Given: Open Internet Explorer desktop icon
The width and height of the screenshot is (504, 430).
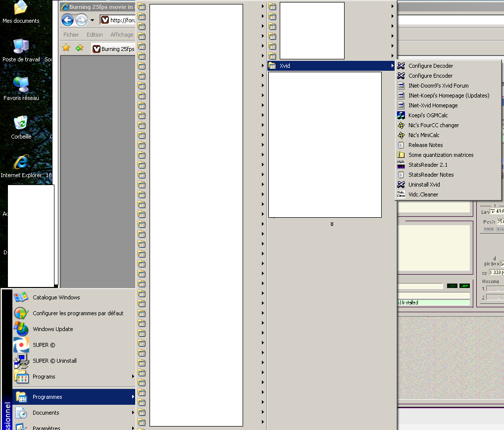Looking at the screenshot, I should 21,166.
